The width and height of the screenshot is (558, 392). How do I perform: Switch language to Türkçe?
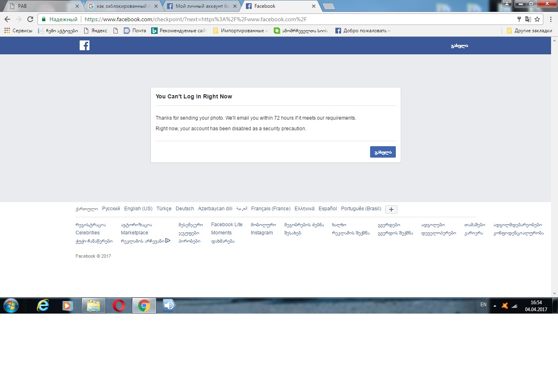(x=164, y=209)
